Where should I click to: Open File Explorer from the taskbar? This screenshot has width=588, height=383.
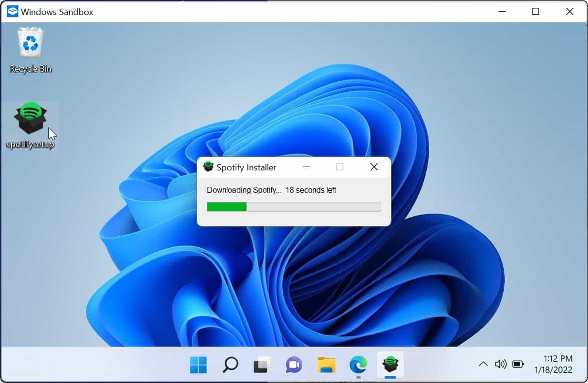click(x=326, y=366)
